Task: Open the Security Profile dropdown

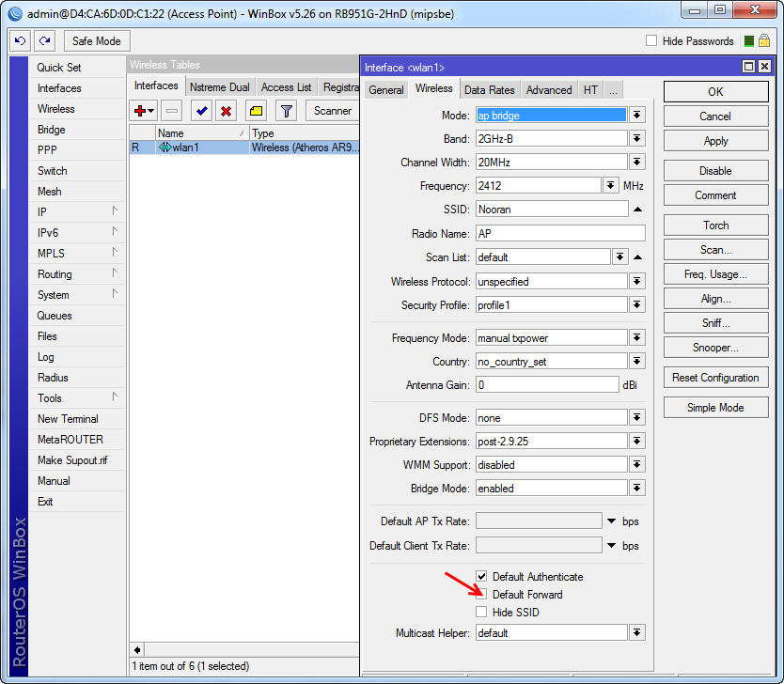Action: click(636, 304)
